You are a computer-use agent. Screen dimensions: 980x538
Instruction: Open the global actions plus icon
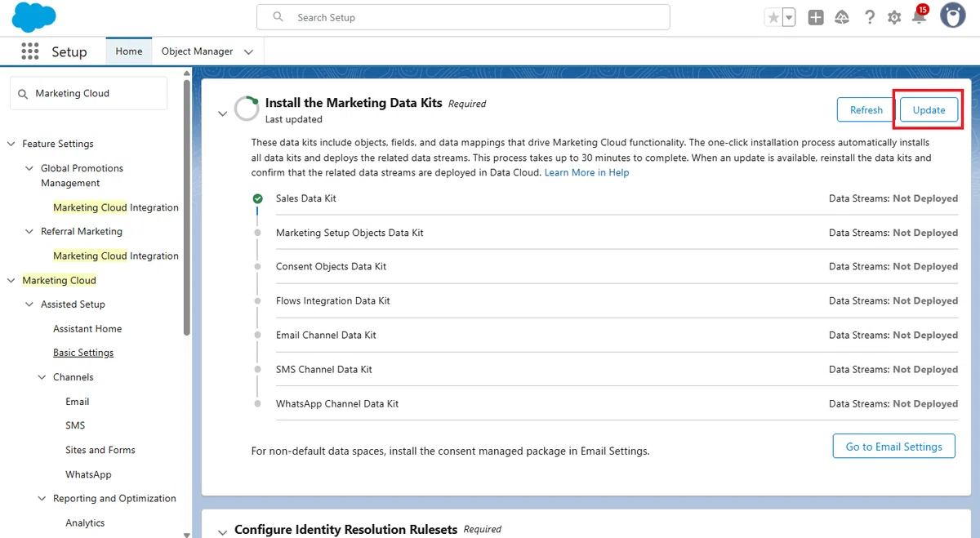pos(816,17)
